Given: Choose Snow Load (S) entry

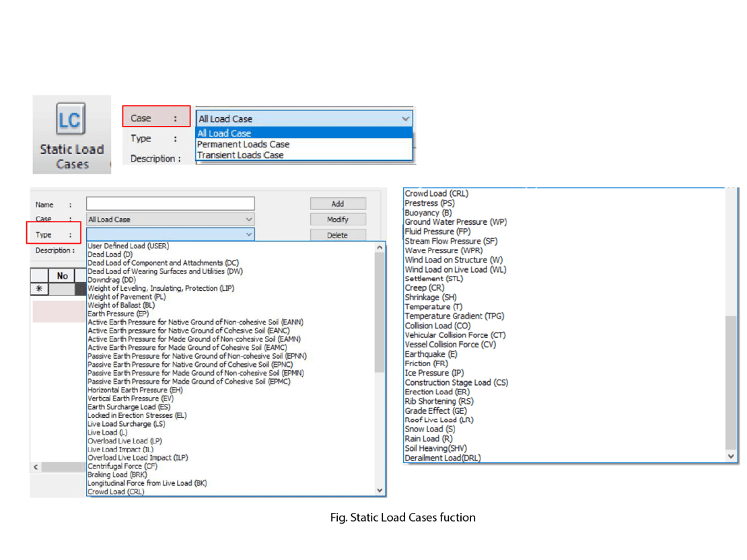Looking at the screenshot, I should tap(430, 429).
